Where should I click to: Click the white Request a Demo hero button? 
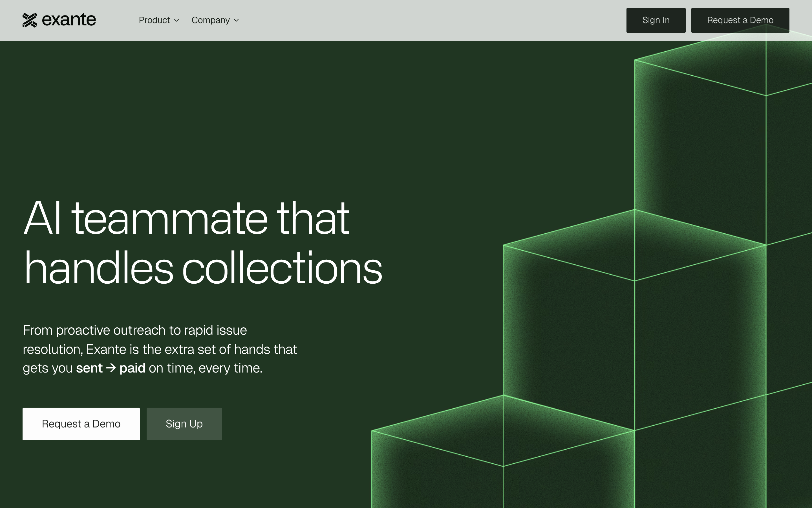point(81,424)
